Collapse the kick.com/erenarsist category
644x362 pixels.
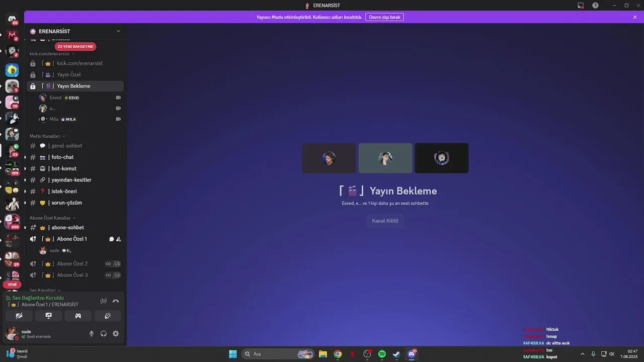pos(52,54)
